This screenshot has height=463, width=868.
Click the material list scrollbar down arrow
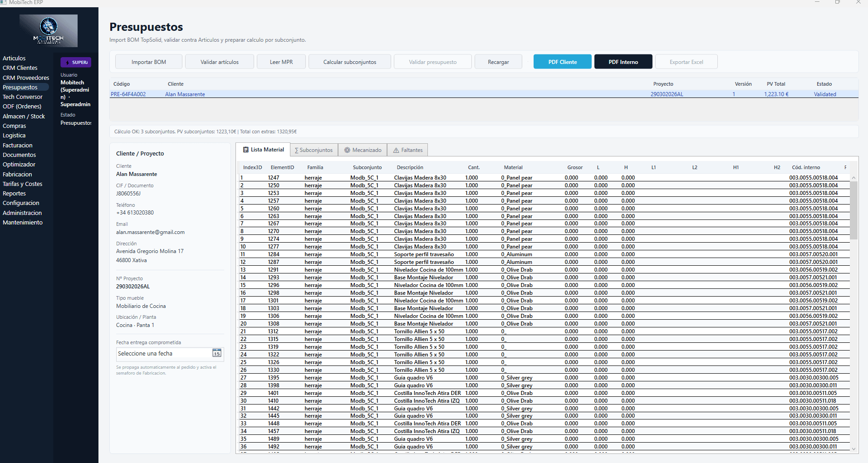[x=853, y=449]
